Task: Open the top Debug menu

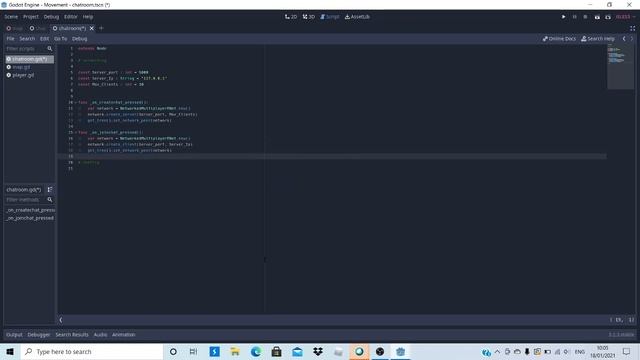Action: (51, 17)
